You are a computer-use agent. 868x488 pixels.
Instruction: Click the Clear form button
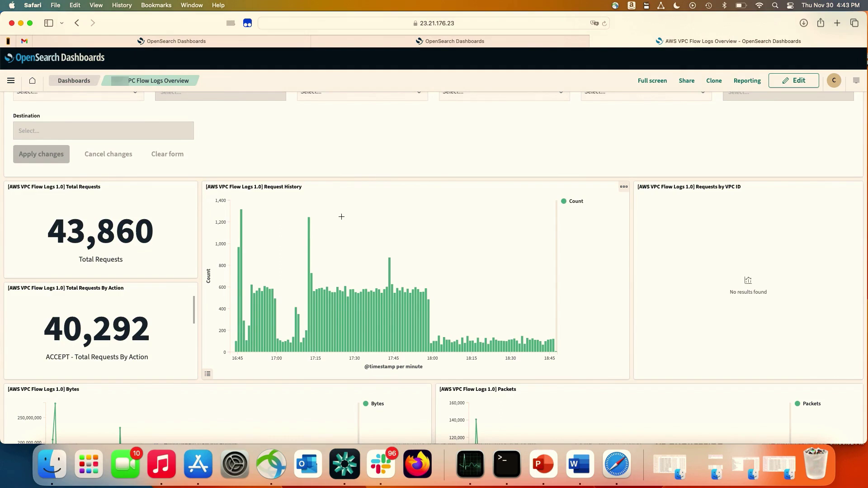click(167, 154)
